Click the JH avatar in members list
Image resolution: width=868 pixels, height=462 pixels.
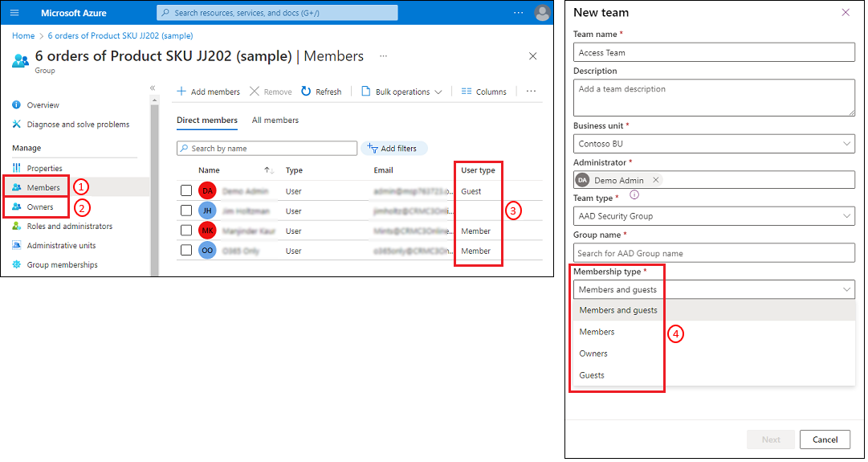coord(207,211)
